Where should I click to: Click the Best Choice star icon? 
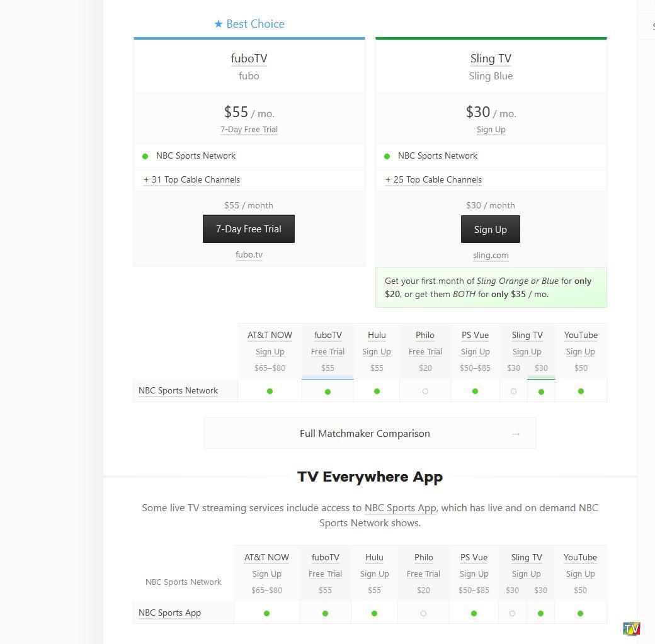coord(219,24)
